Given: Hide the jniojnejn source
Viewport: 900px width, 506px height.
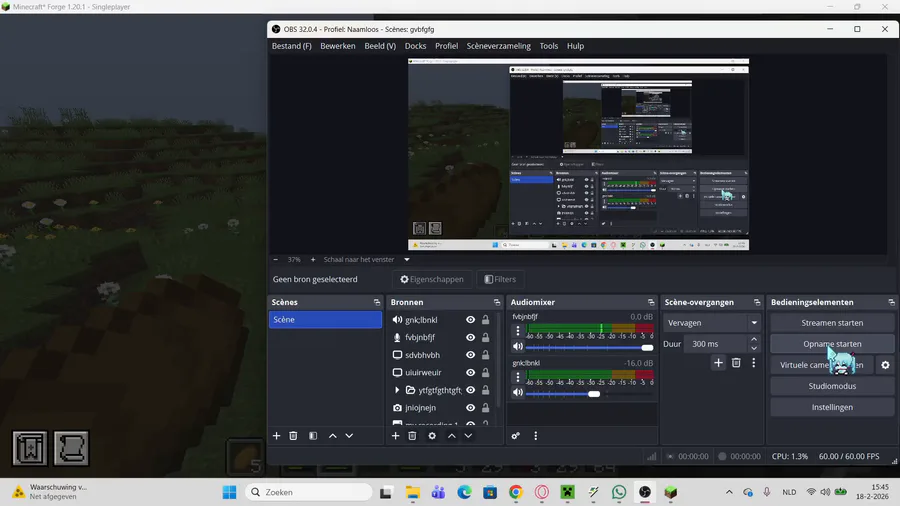Looking at the screenshot, I should click(471, 408).
